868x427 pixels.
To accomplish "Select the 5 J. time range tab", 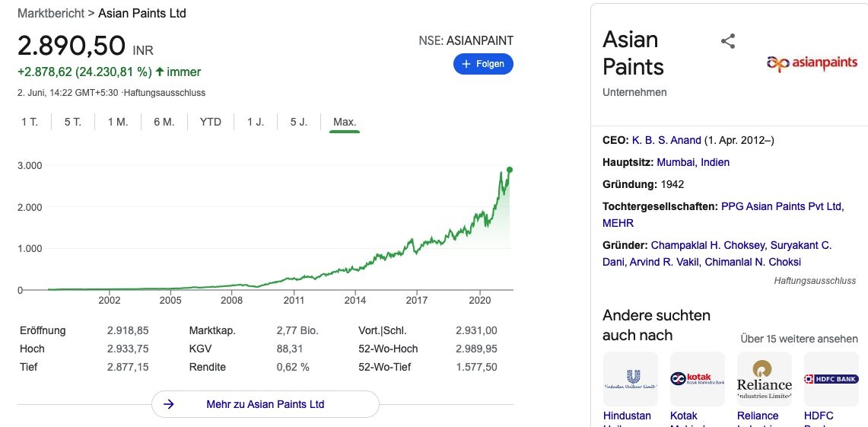I will click(299, 122).
